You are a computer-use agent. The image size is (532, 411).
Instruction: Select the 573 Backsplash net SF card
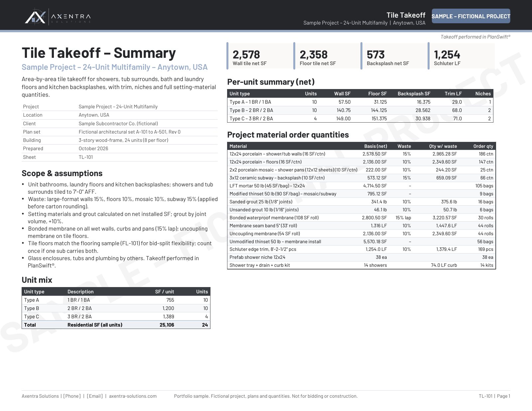(x=394, y=56)
